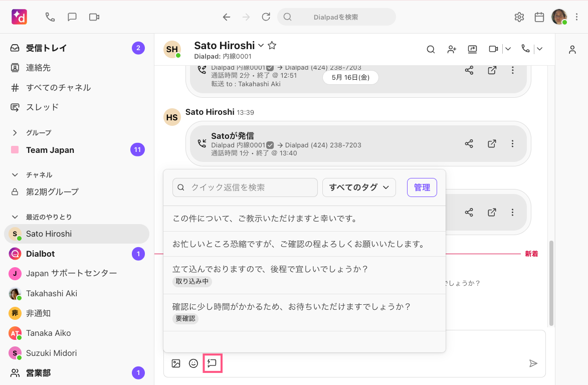The image size is (588, 385).
Task: Open contact details person icon
Action: point(572,50)
